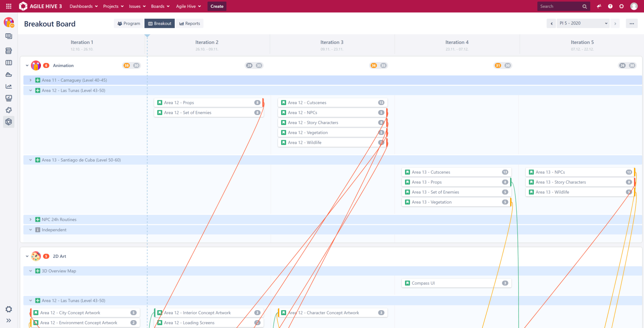This screenshot has height=328, width=644.
Task: Open the app switcher grid icon
Action: 8,6
